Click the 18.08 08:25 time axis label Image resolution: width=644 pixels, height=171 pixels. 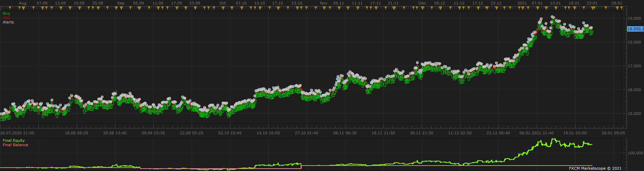77,133
